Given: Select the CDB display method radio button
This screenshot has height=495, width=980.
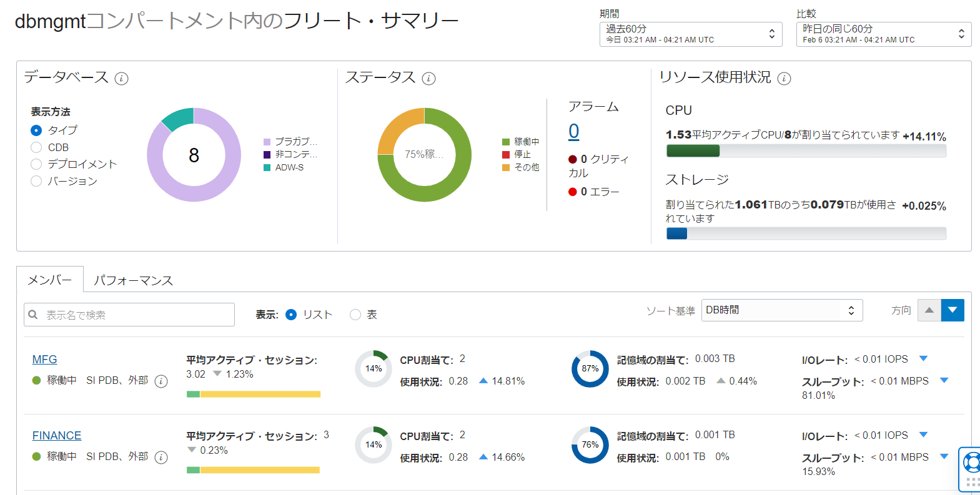Looking at the screenshot, I should 36,147.
